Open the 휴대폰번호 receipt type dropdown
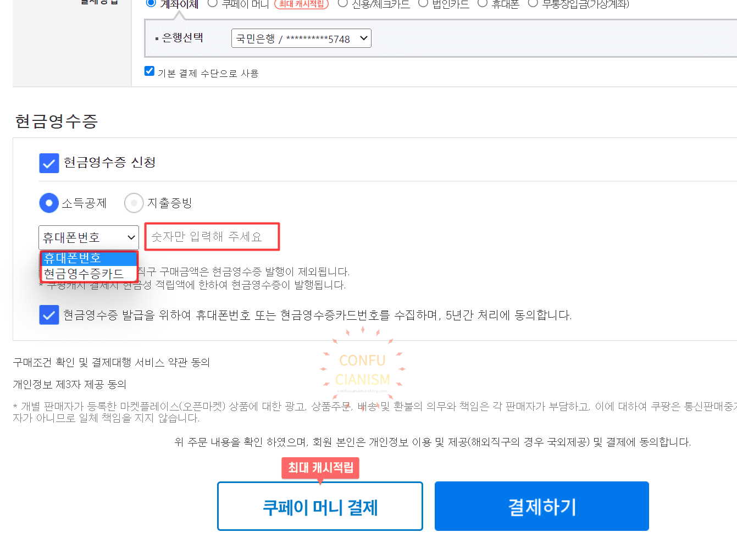 click(x=88, y=237)
